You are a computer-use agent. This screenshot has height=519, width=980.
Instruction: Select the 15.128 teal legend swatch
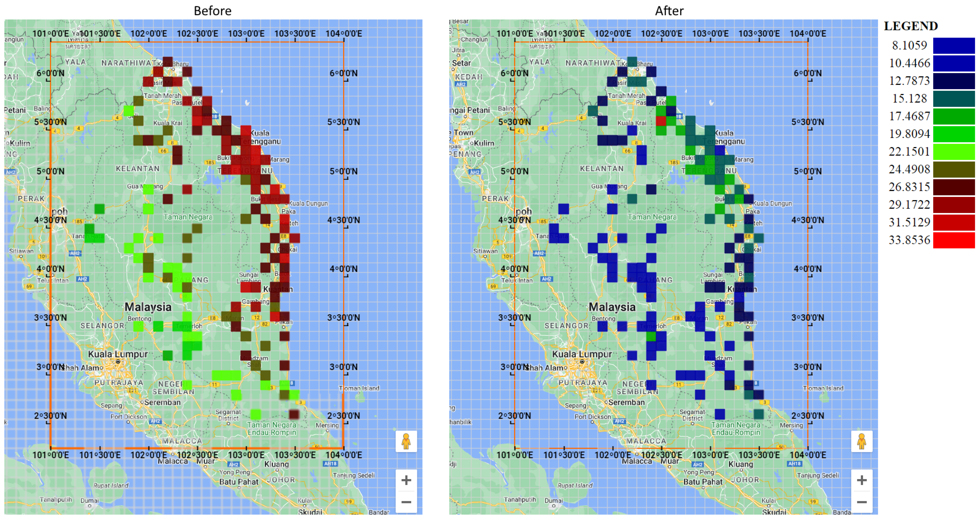(954, 99)
